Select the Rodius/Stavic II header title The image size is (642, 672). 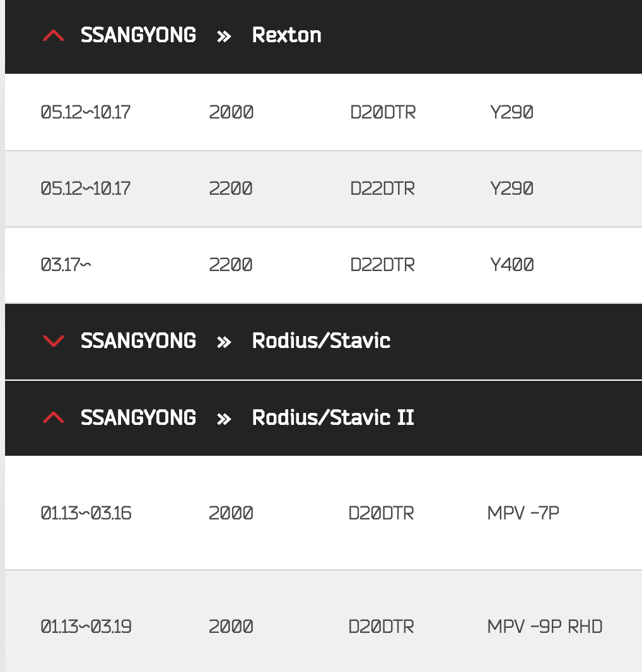pyautogui.click(x=333, y=418)
